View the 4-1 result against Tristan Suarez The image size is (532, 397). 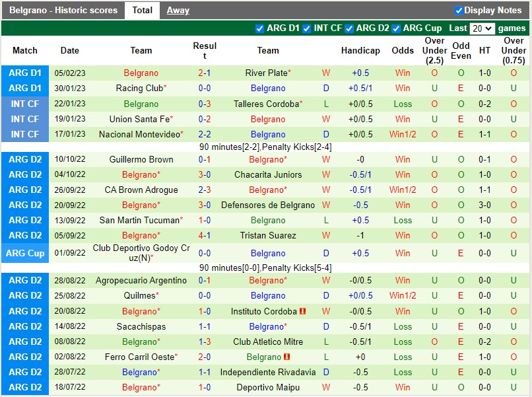(205, 235)
